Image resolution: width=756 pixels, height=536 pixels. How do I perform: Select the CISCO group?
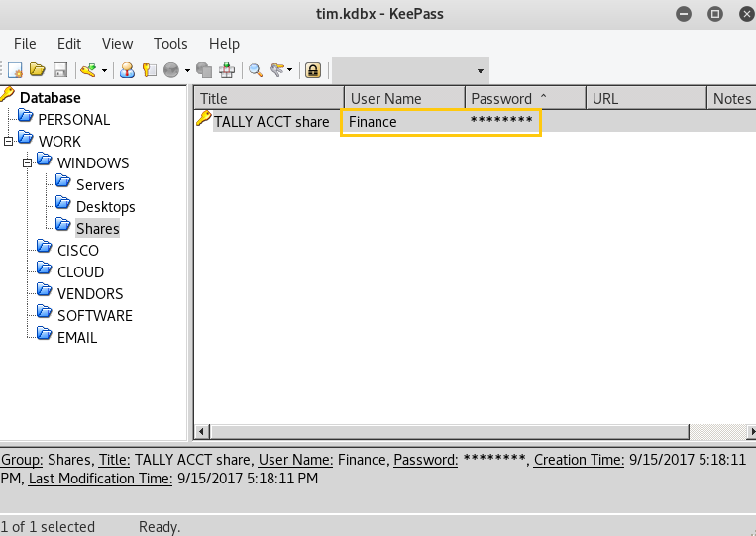77,250
